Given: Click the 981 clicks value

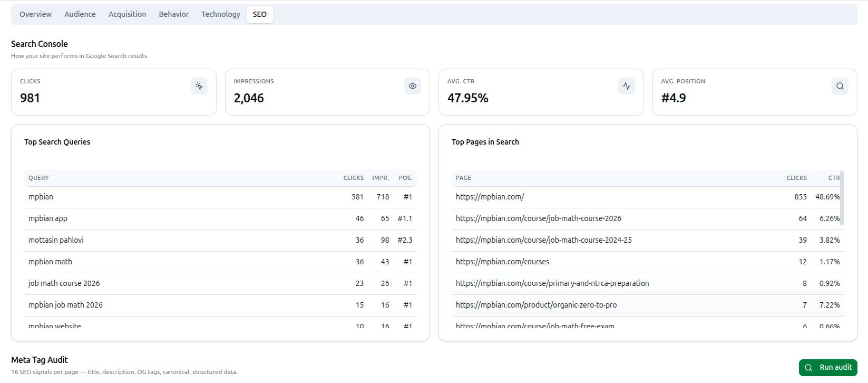Looking at the screenshot, I should [30, 98].
